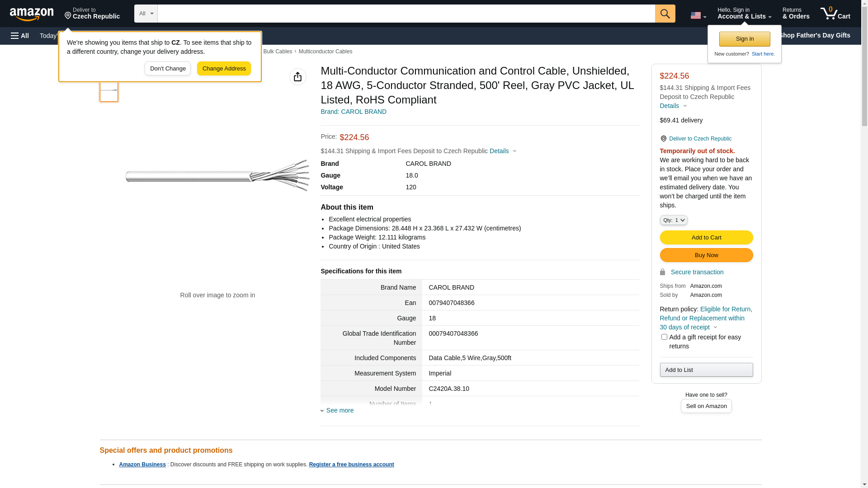Click the search magnifier button
868x488 pixels.
coord(665,14)
